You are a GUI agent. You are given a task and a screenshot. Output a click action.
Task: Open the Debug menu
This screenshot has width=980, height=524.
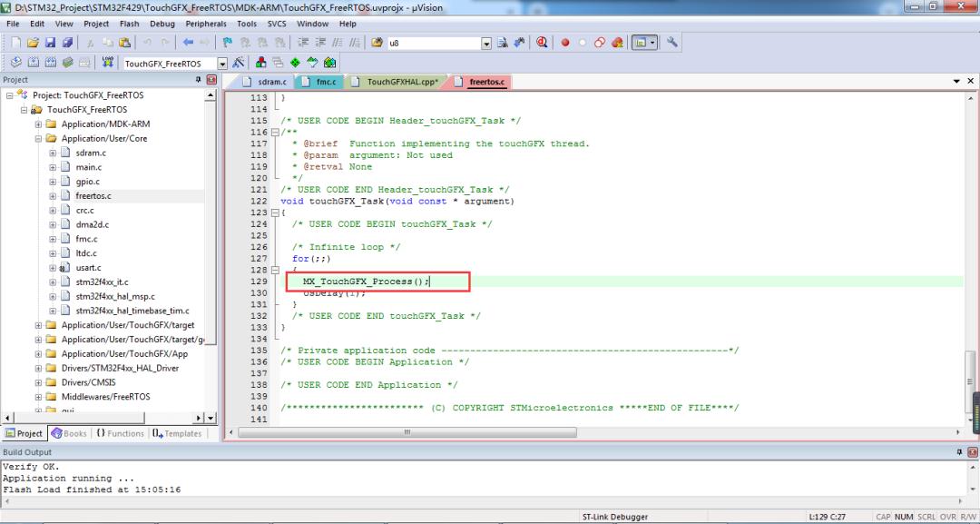tap(162, 24)
